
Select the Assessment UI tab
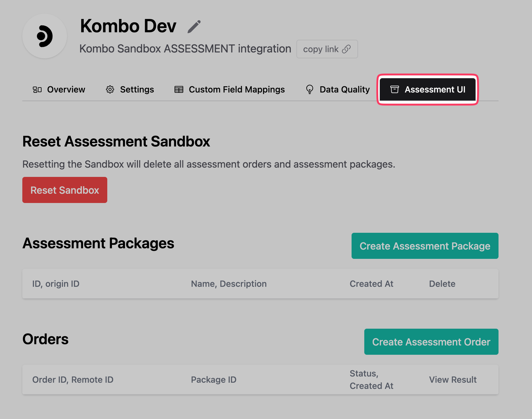428,89
